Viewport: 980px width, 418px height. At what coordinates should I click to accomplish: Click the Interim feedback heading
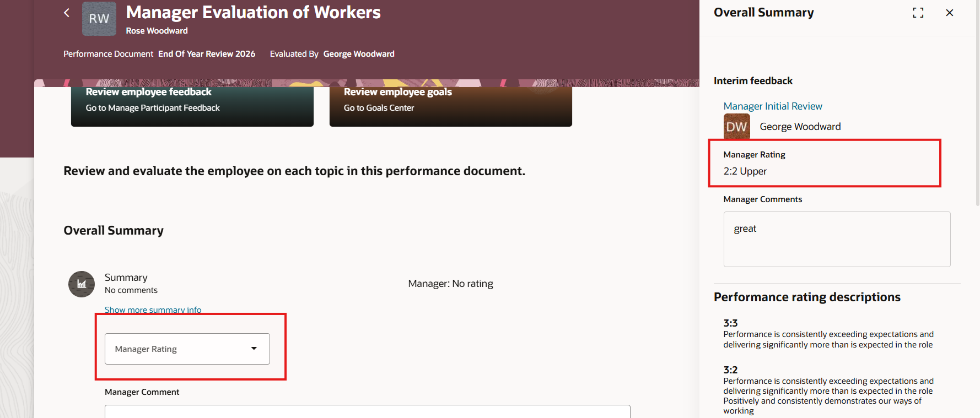click(753, 81)
